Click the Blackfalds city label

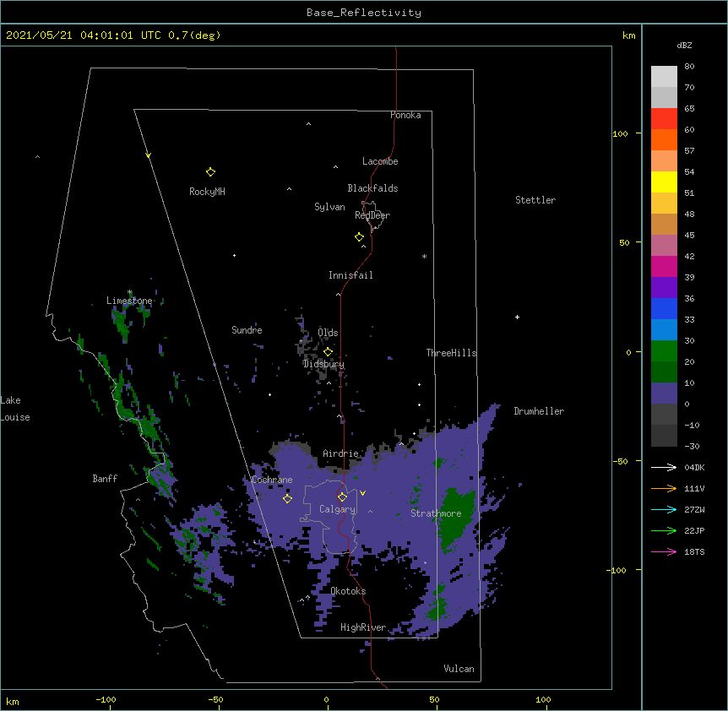click(x=372, y=188)
